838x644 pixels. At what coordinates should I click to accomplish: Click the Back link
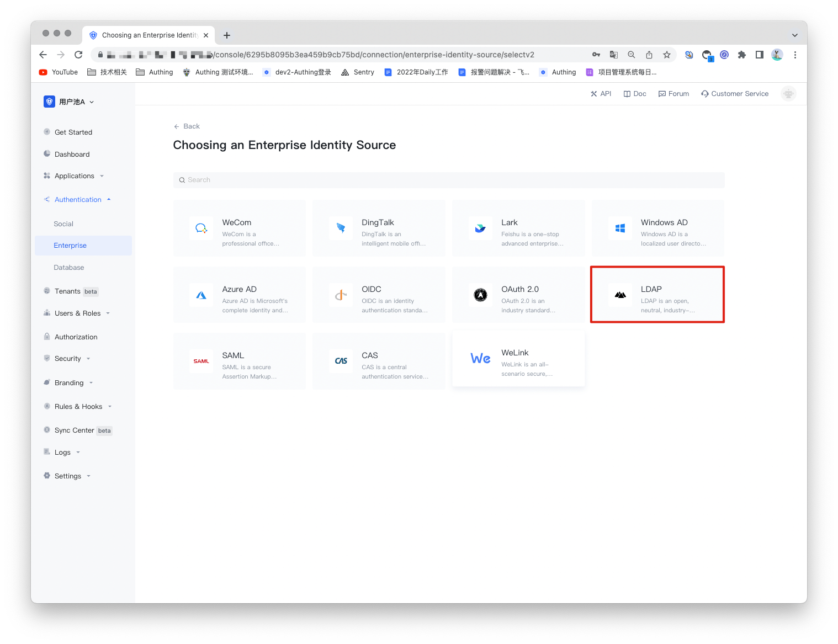(x=187, y=126)
